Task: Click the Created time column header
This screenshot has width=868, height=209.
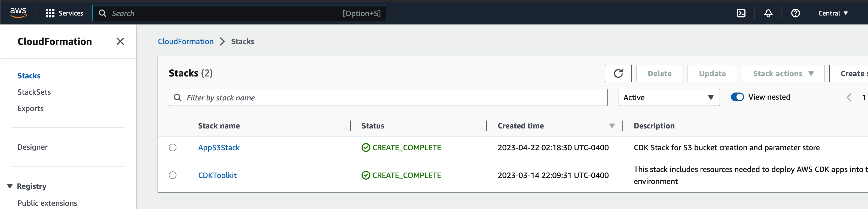Action: click(521, 126)
